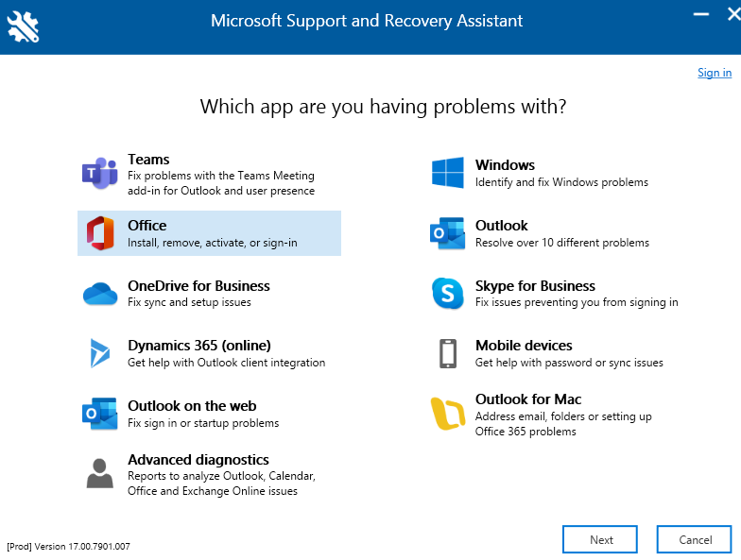
Task: Choose Dynamics 365 (online) title
Action: click(198, 346)
